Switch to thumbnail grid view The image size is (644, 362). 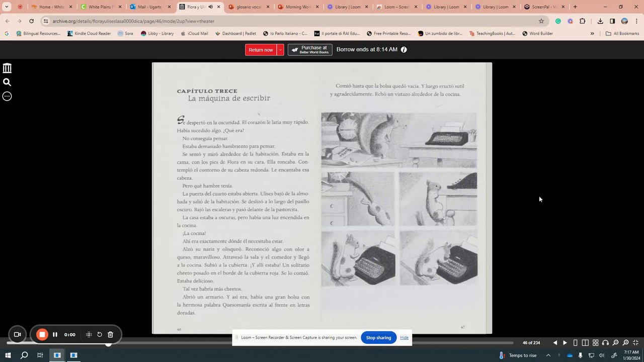click(x=595, y=343)
